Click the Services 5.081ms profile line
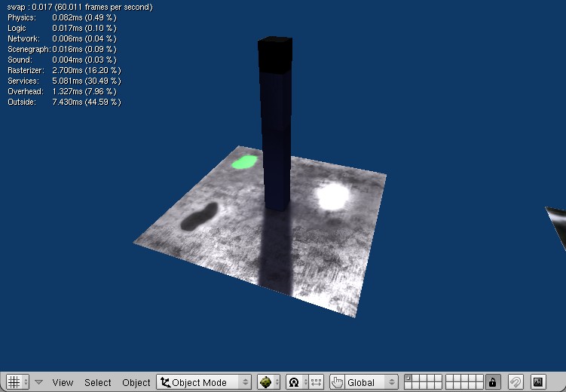The width and height of the screenshot is (566, 392). tap(64, 81)
